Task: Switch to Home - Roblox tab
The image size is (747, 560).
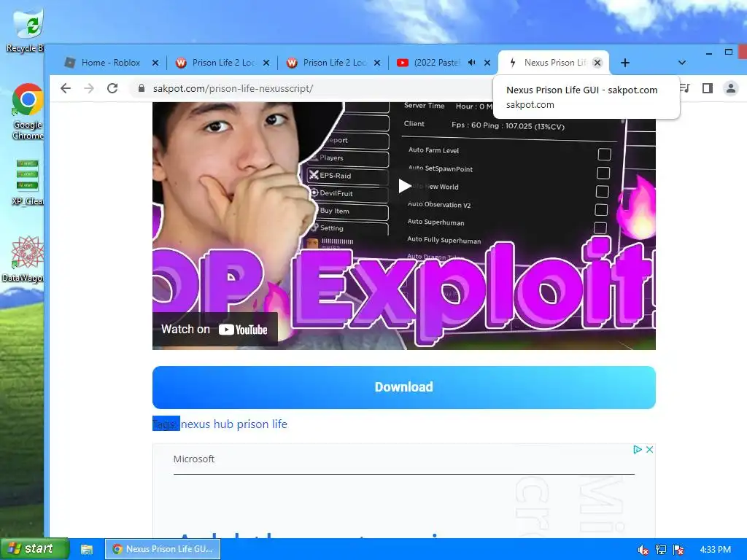Action: tap(111, 63)
